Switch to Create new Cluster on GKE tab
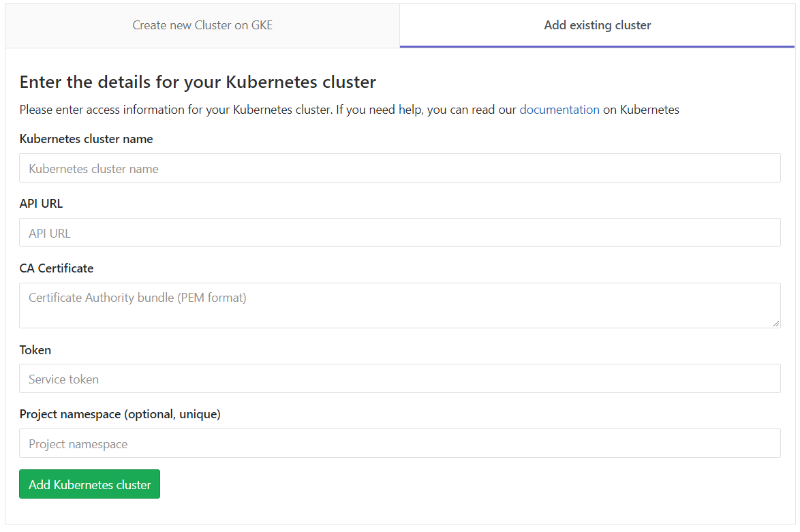The image size is (800, 532). click(202, 25)
